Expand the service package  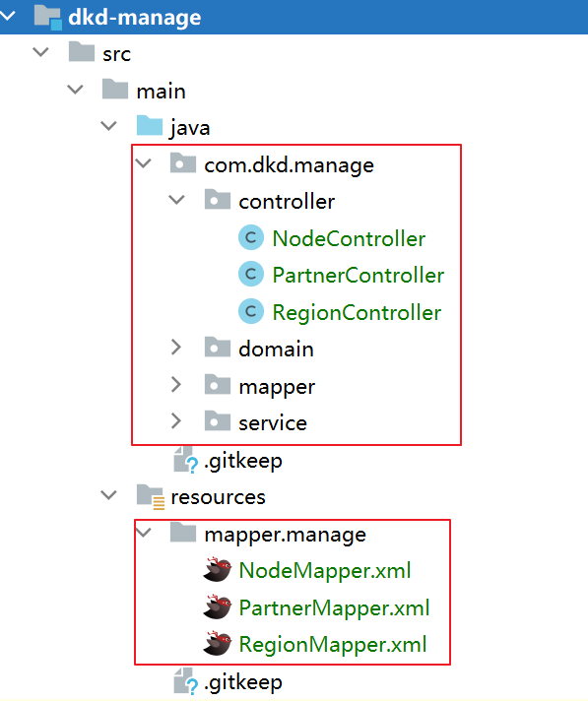pos(176,421)
